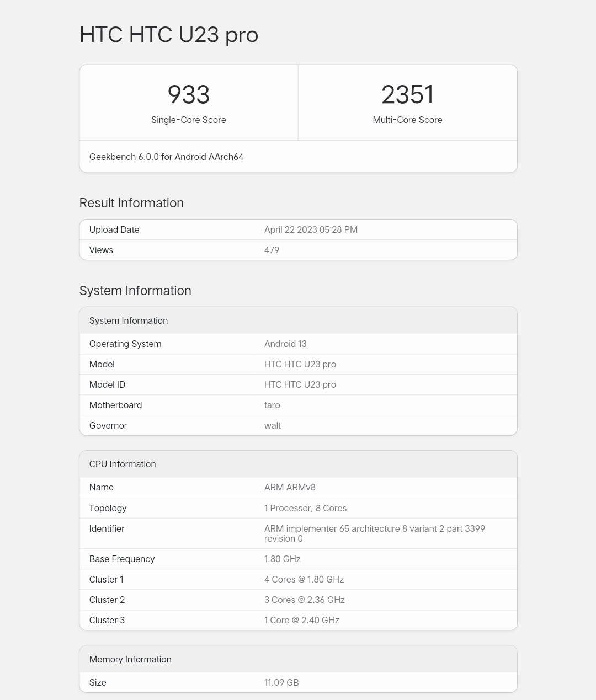Select the Single-Core Score of 933
The height and width of the screenshot is (700, 596).
[188, 95]
